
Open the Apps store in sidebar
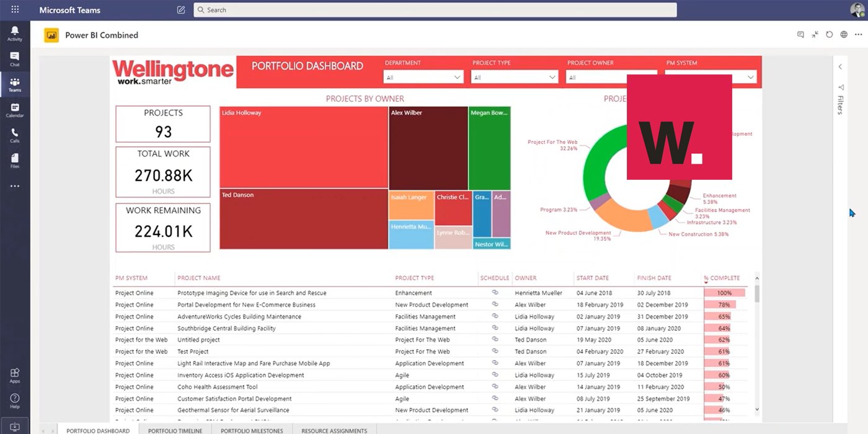[x=15, y=376]
